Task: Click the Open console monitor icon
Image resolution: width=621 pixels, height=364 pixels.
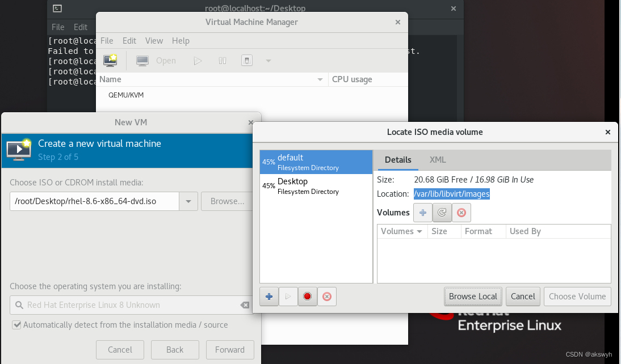Action: tap(142, 61)
